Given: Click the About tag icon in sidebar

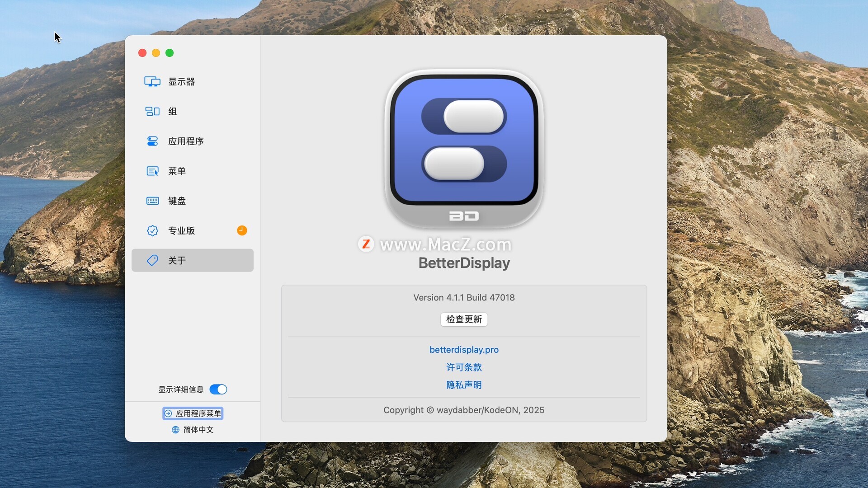Looking at the screenshot, I should click(x=152, y=261).
